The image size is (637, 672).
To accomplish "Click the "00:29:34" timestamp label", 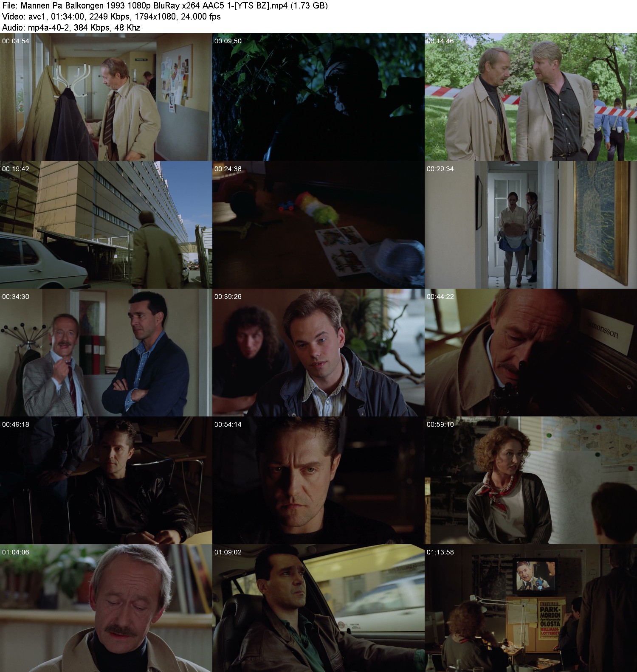I will coord(440,169).
